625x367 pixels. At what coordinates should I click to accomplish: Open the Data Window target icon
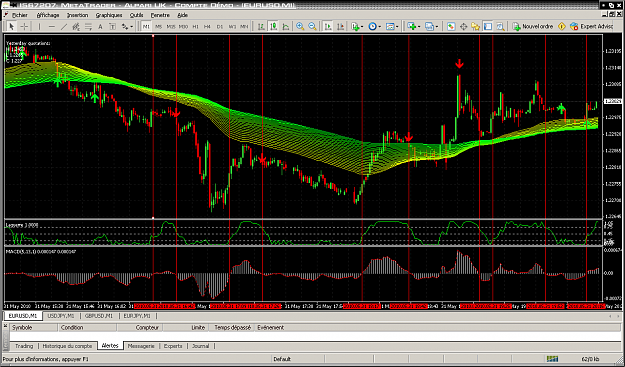click(463, 27)
